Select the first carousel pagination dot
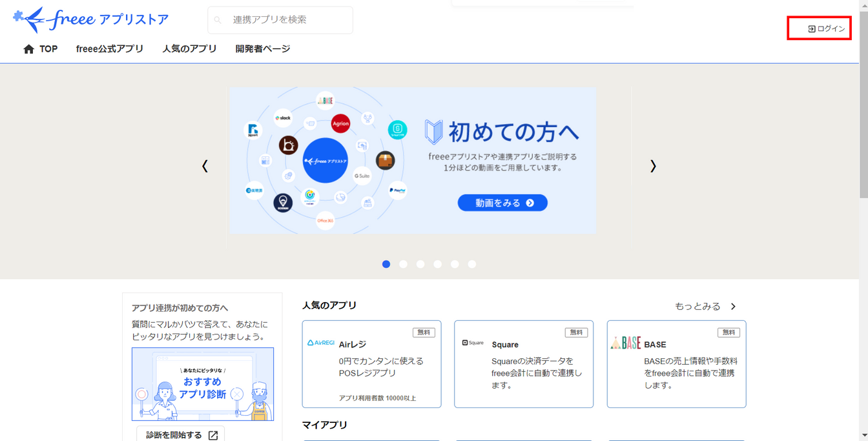The height and width of the screenshot is (441, 868). (x=386, y=264)
